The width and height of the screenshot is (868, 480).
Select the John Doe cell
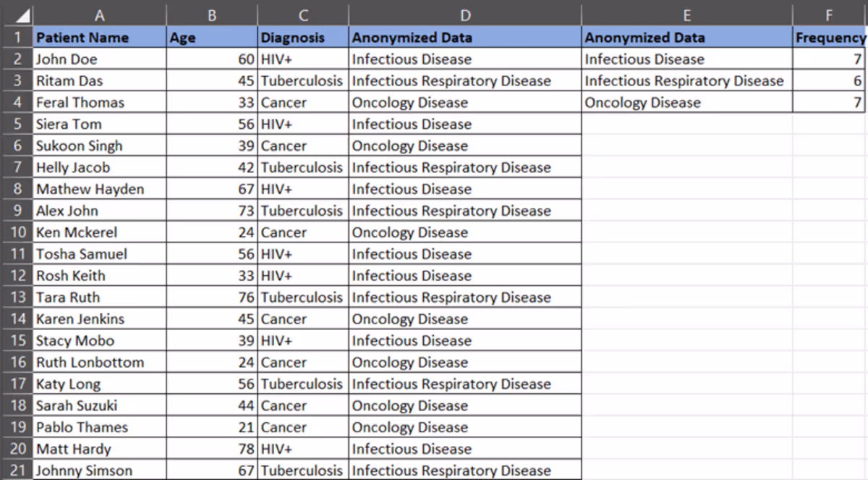pos(100,59)
